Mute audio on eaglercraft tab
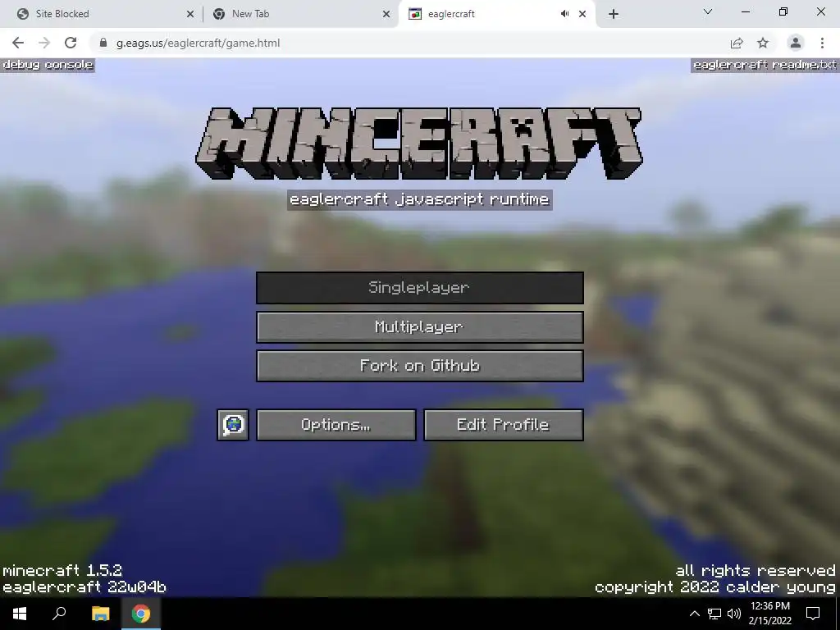 pos(564,14)
